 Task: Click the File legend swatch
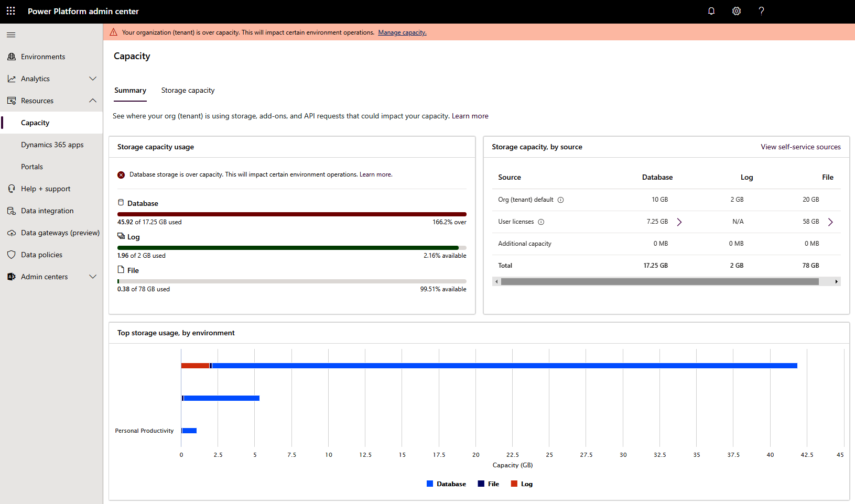click(x=481, y=484)
